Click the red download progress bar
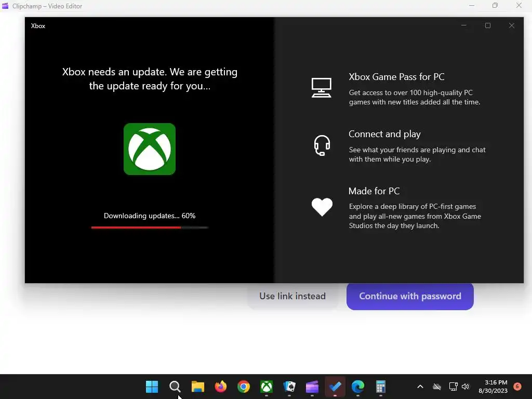Screen dimensions: 532x399 coord(150,228)
